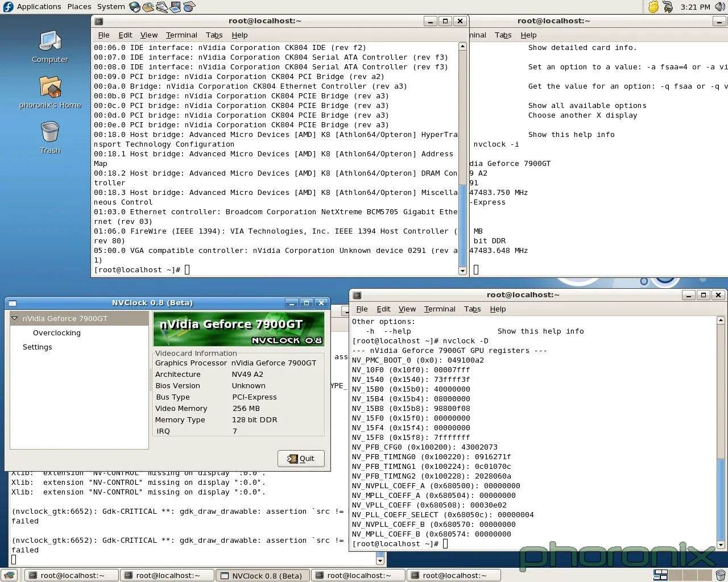This screenshot has width=728, height=582.
Task: Open the Tabs menu in the top-right terminal
Action: click(503, 35)
